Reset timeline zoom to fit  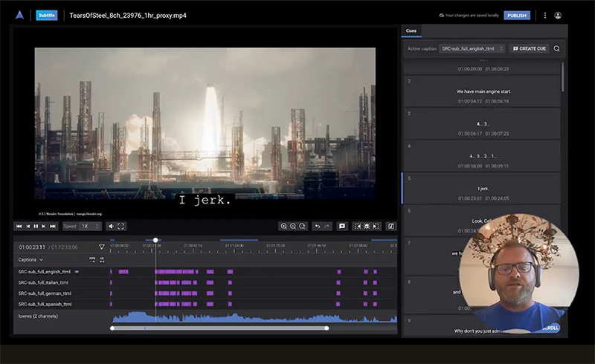click(x=303, y=227)
